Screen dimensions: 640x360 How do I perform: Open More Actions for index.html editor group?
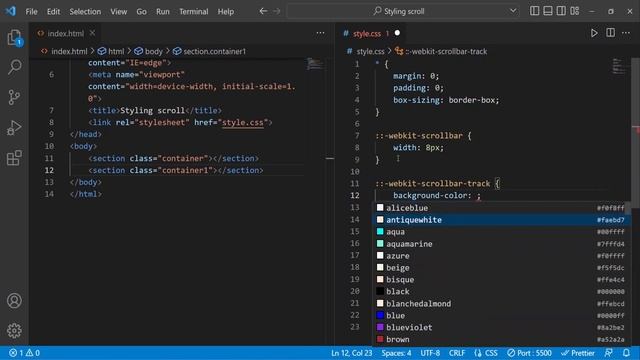click(320, 33)
